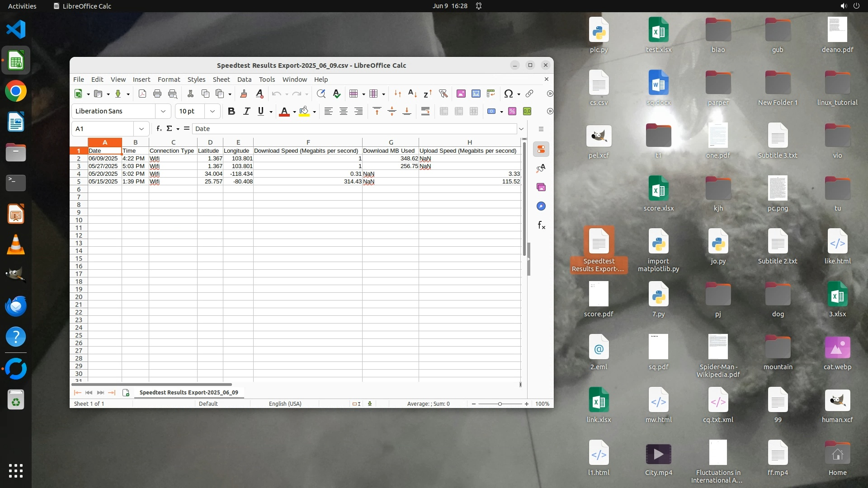Open Find & Replace tool
The height and width of the screenshot is (488, 868).
pos(321,94)
